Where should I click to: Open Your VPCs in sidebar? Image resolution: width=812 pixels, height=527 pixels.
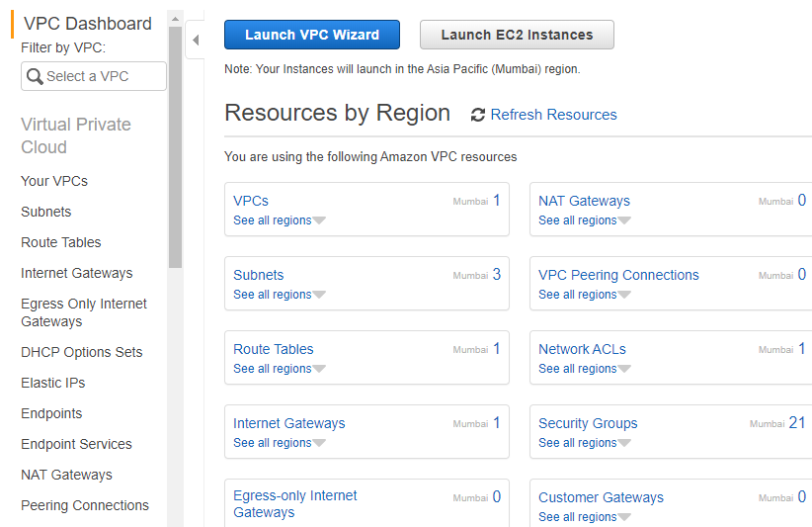[x=54, y=181]
